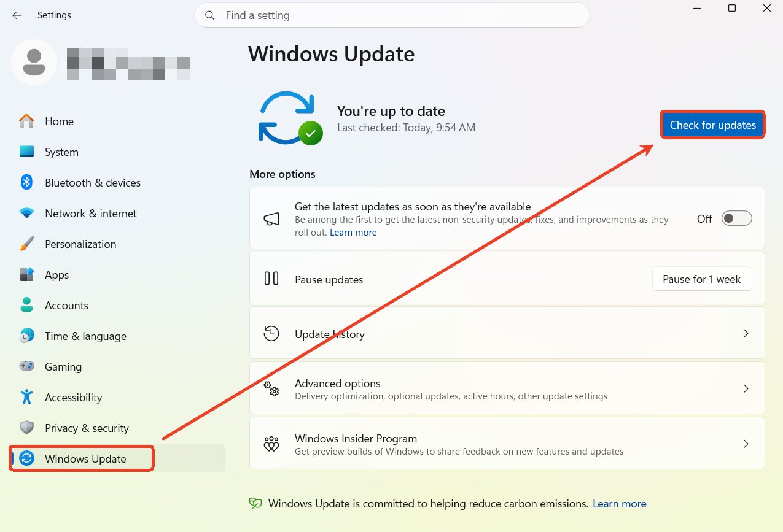This screenshot has height=532, width=783.
Task: Click the More options heading
Action: (x=282, y=174)
